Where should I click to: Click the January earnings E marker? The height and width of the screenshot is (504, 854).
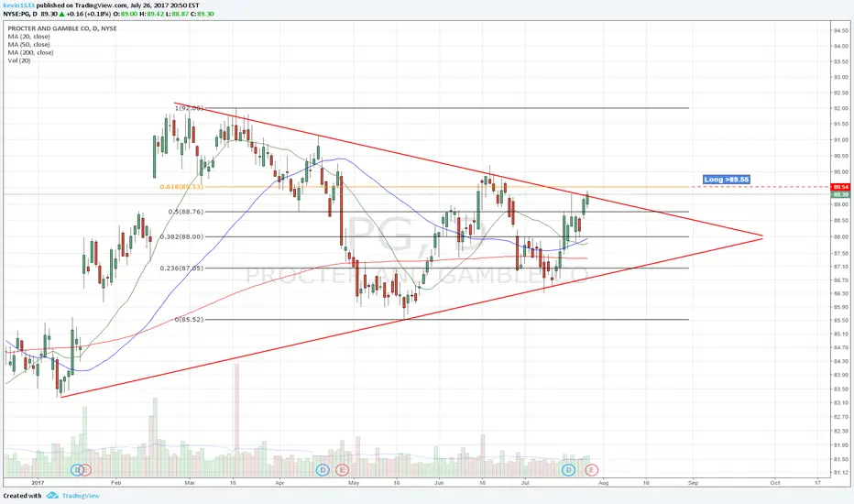click(85, 470)
